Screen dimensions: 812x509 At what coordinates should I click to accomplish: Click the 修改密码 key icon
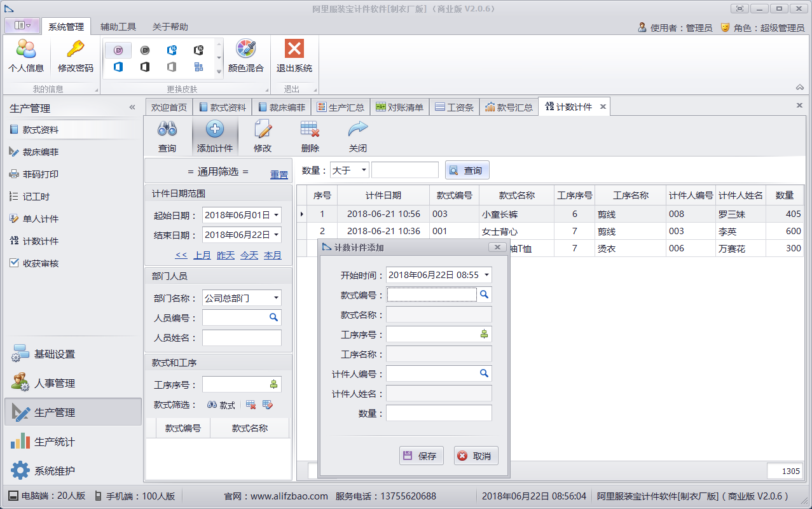[x=75, y=50]
